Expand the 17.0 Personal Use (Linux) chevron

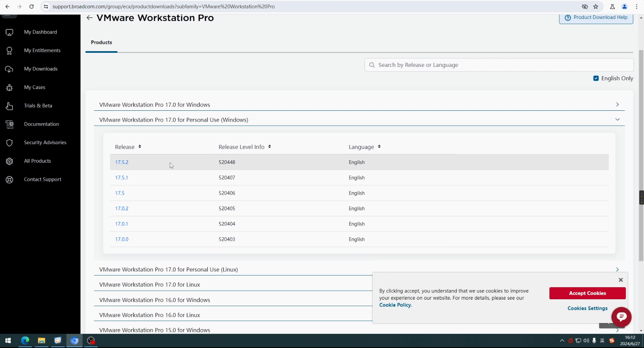click(x=617, y=269)
